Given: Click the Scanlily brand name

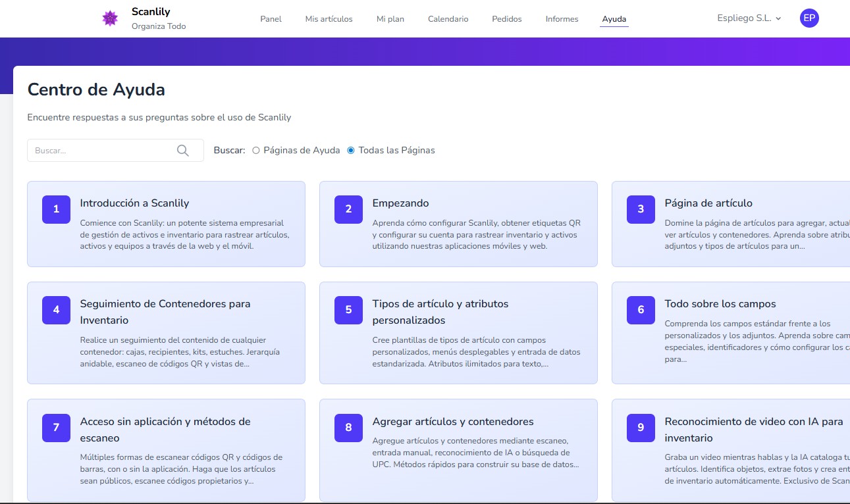Looking at the screenshot, I should pyautogui.click(x=151, y=12).
